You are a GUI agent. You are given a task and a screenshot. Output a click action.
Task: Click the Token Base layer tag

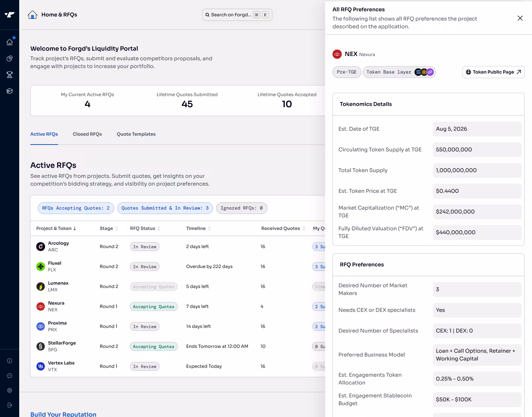tap(399, 72)
